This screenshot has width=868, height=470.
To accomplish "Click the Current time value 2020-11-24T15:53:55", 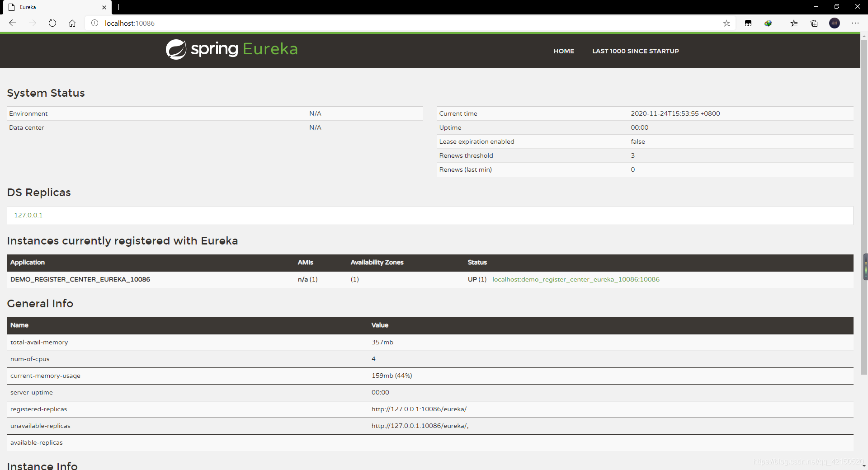I will [x=675, y=113].
